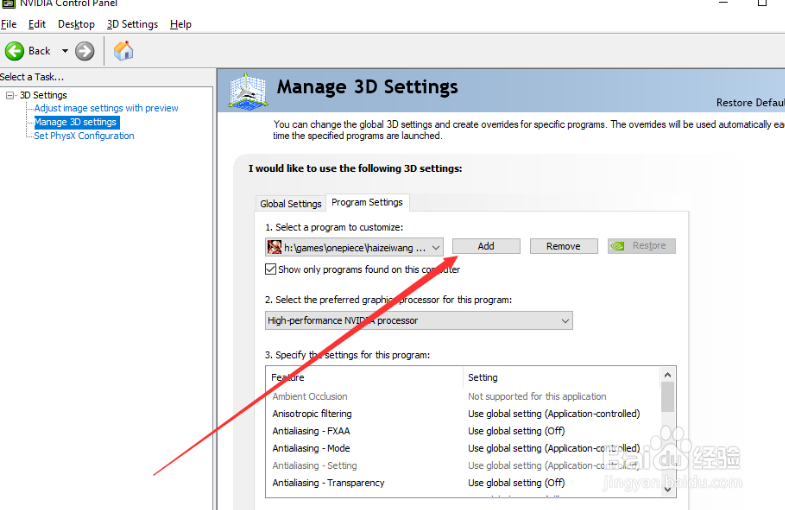Open Set PhysX Configuration

[x=84, y=136]
